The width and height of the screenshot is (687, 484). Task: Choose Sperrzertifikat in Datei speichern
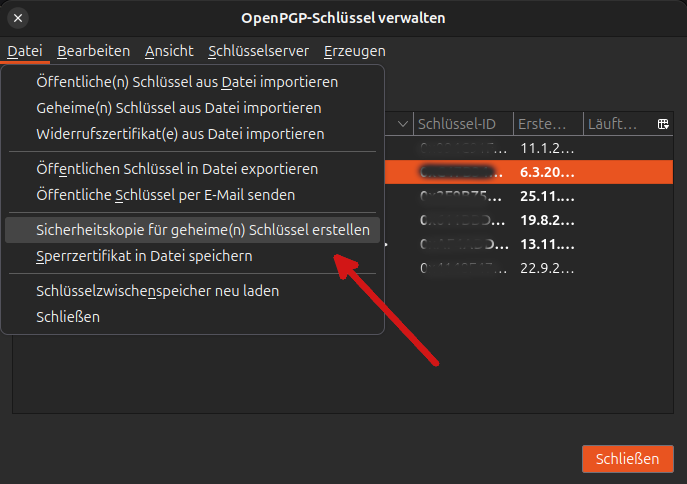[144, 256]
